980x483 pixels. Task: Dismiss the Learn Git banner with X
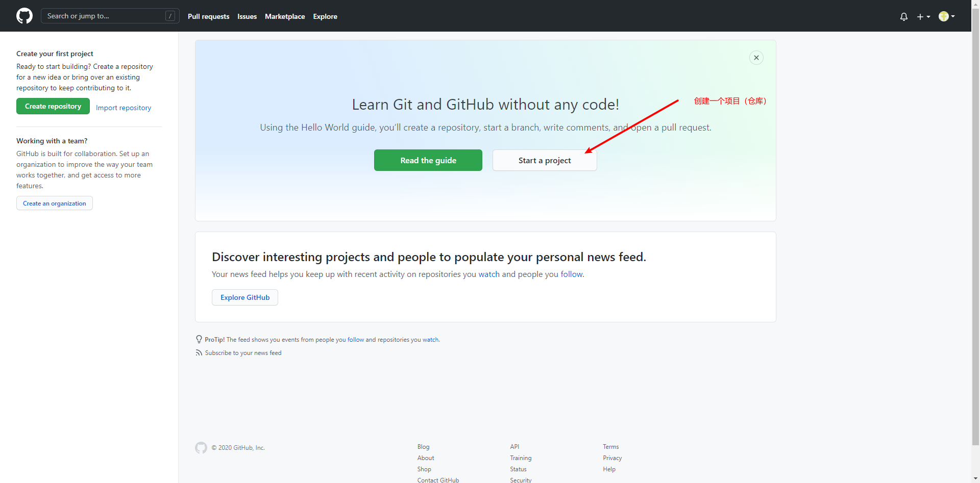pyautogui.click(x=756, y=58)
